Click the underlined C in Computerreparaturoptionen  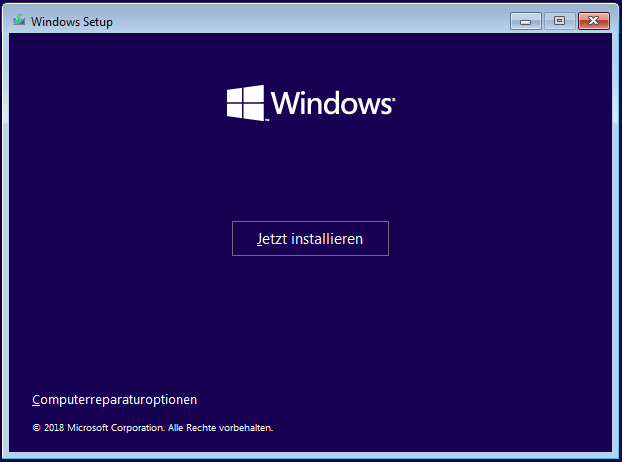[37, 399]
